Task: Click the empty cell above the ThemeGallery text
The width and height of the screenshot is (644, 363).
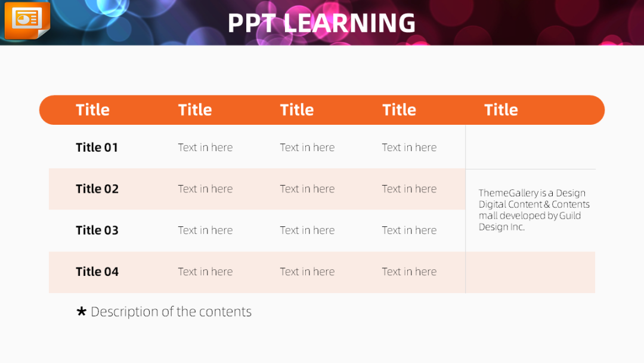Action: point(530,147)
